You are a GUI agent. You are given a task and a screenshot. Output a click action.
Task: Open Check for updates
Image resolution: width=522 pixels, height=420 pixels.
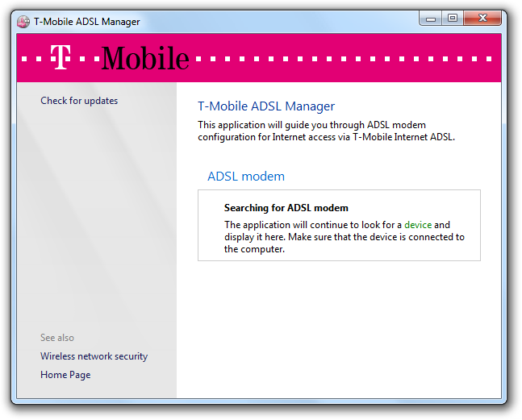[79, 101]
